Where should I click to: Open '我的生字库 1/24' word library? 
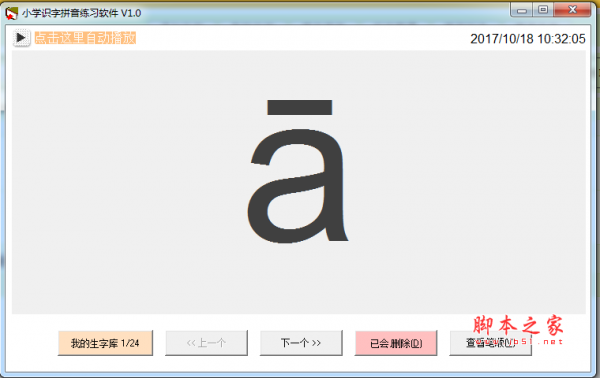(x=105, y=343)
